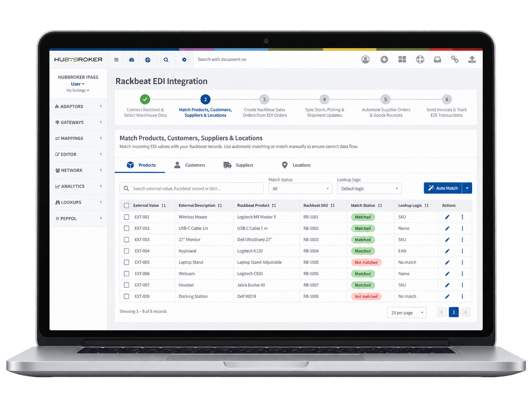The image size is (532, 399).
Task: Check the EXT-007 row checkbox
Action: click(127, 285)
